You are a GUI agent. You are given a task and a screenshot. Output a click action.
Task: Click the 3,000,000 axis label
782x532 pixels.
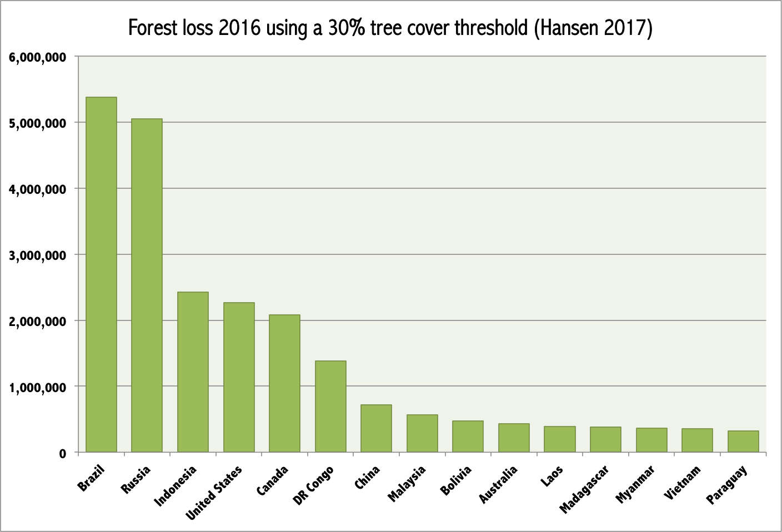(x=37, y=255)
